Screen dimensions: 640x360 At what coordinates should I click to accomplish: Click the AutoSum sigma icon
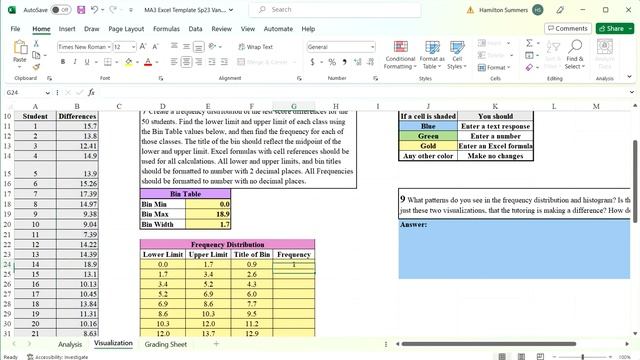[529, 43]
